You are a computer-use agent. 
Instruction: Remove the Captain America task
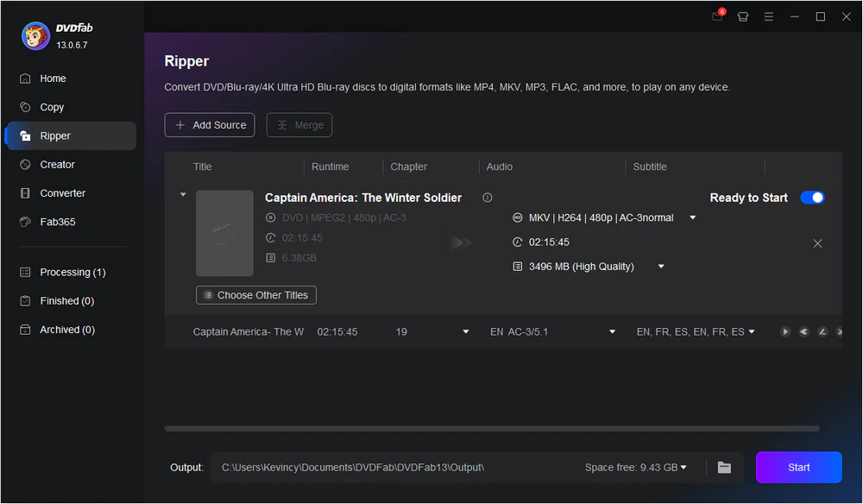pyautogui.click(x=817, y=243)
